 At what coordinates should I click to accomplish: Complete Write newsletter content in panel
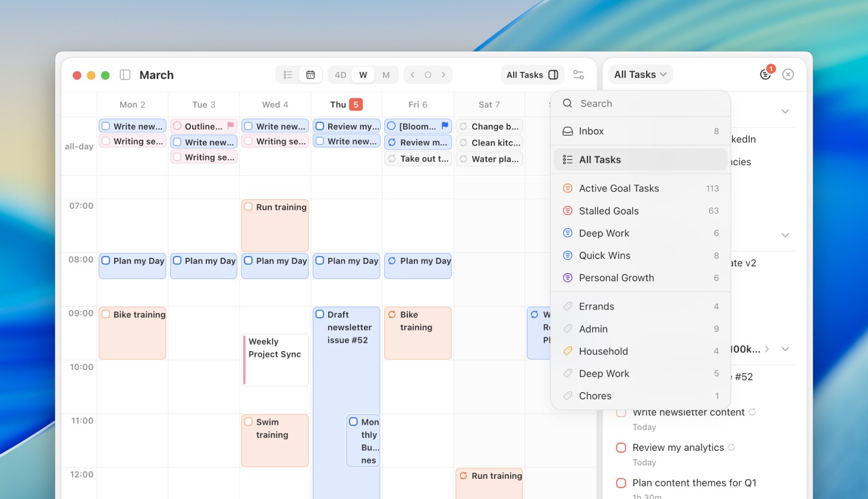(x=621, y=412)
